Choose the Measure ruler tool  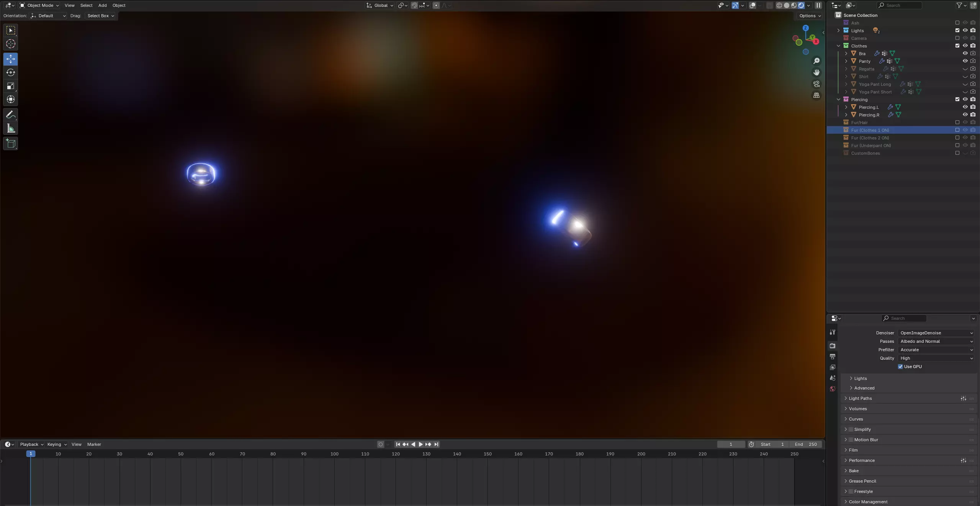pyautogui.click(x=11, y=129)
